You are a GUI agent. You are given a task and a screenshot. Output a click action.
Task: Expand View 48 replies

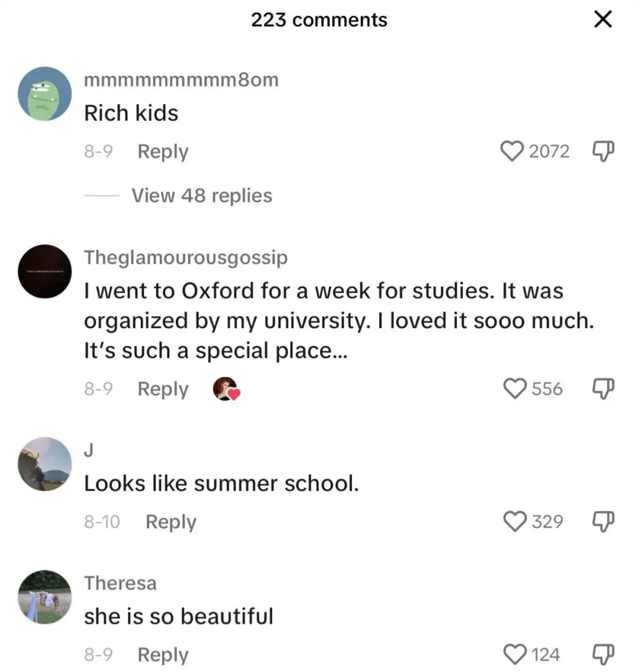tap(201, 195)
